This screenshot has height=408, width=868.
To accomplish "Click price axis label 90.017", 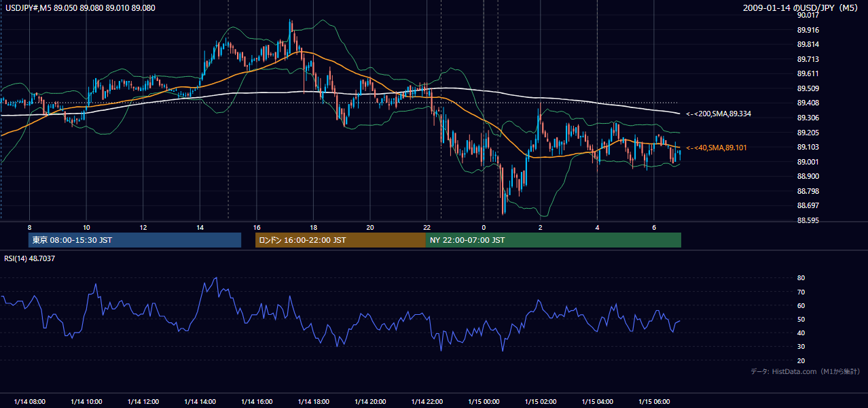I will [x=808, y=15].
